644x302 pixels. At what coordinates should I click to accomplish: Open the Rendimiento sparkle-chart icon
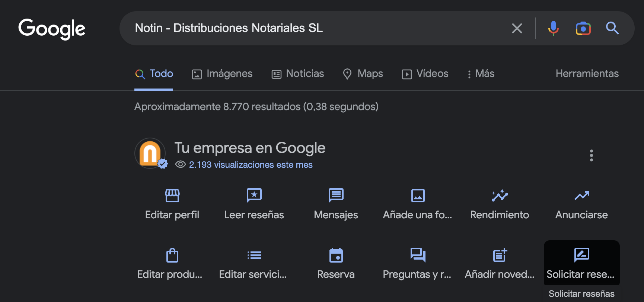pos(500,195)
